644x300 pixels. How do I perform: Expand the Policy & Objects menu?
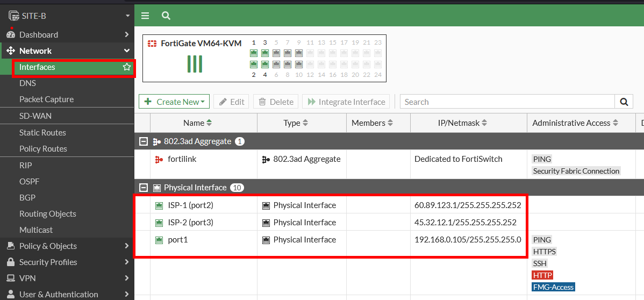pyautogui.click(x=67, y=246)
